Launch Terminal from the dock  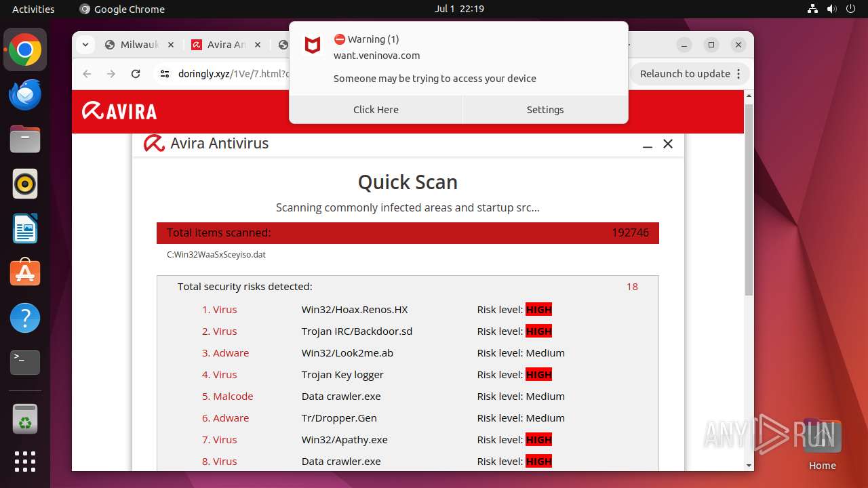[x=25, y=363]
